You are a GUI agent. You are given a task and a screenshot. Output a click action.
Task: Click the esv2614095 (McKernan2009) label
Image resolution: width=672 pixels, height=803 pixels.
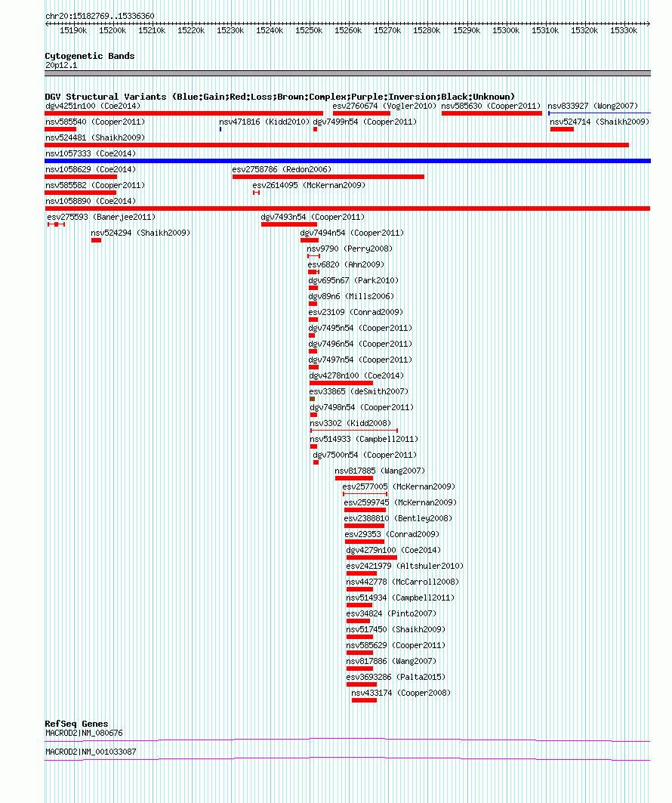pos(309,185)
